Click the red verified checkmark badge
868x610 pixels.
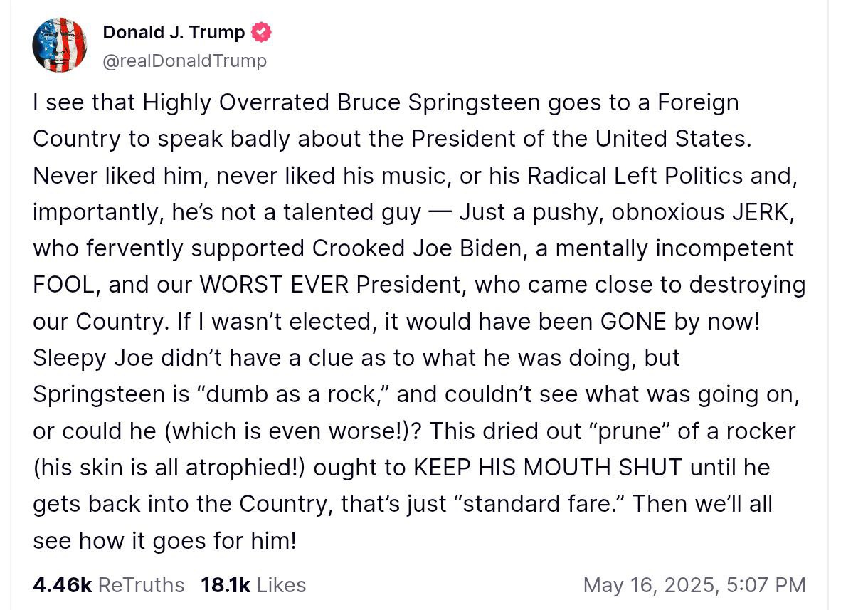coord(262,32)
